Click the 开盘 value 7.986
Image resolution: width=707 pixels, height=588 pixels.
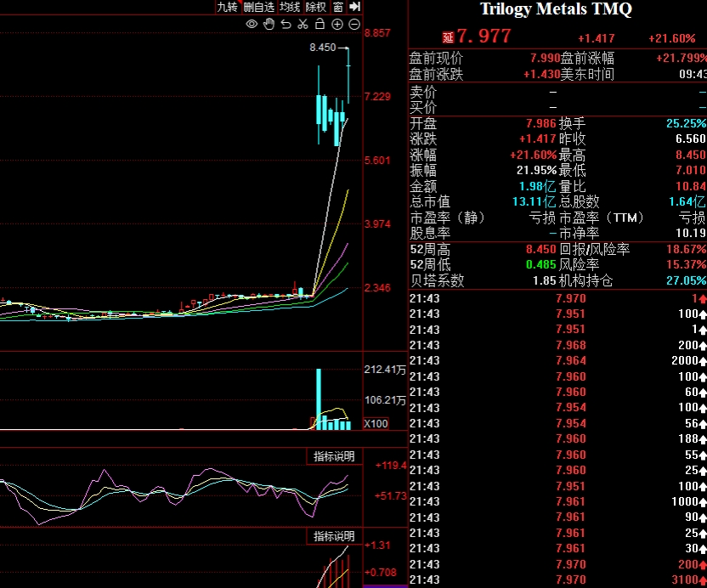[540, 123]
